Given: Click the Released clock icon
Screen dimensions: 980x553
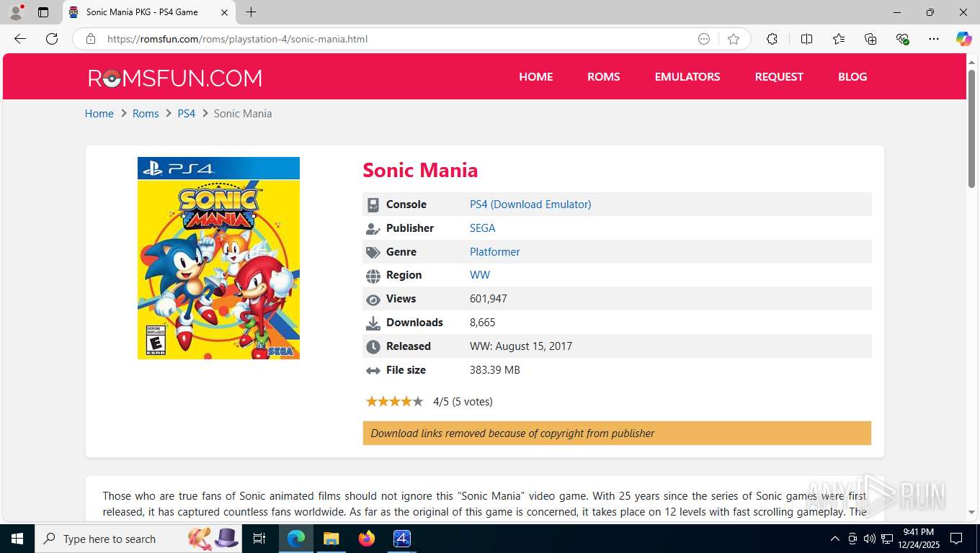Looking at the screenshot, I should (373, 347).
